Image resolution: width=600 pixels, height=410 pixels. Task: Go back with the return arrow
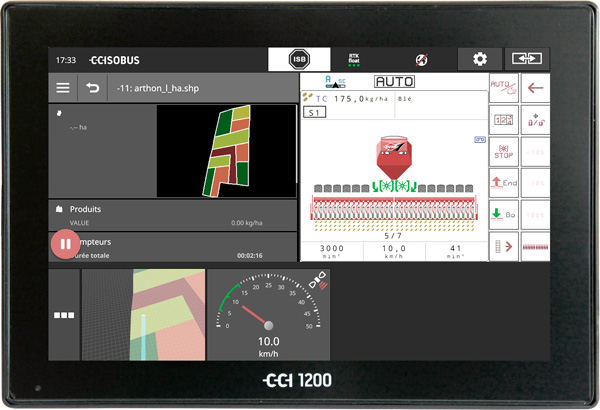(x=92, y=88)
